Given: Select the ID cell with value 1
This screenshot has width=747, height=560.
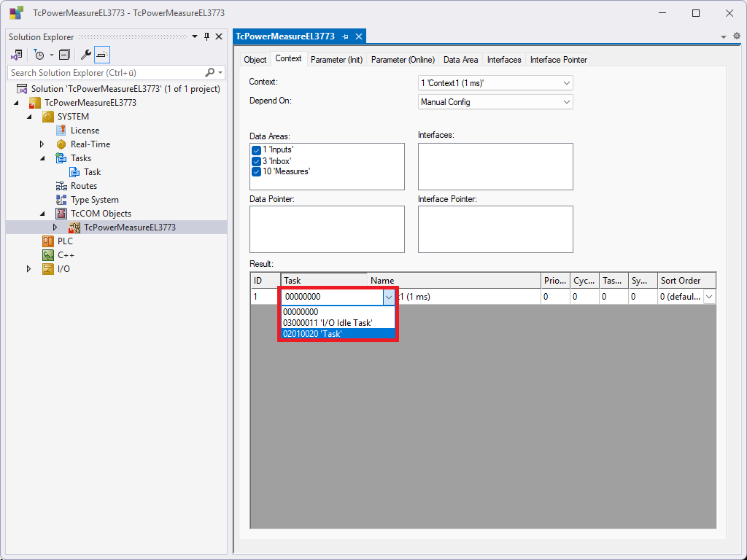Looking at the screenshot, I should coord(266,297).
